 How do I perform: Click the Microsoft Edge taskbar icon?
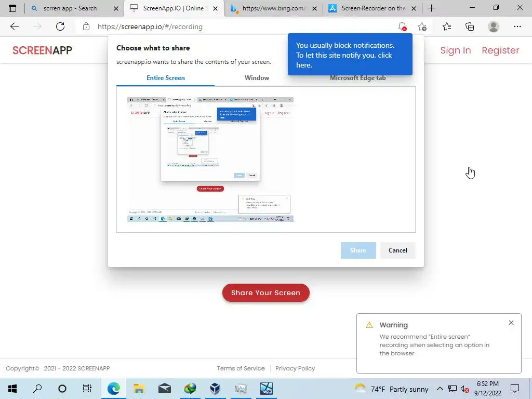[x=113, y=389]
